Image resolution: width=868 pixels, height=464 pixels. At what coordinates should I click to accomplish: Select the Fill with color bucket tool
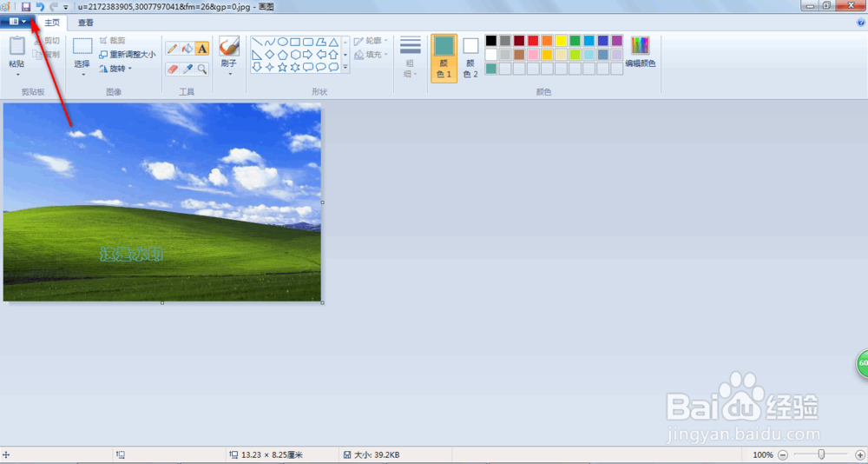[187, 49]
